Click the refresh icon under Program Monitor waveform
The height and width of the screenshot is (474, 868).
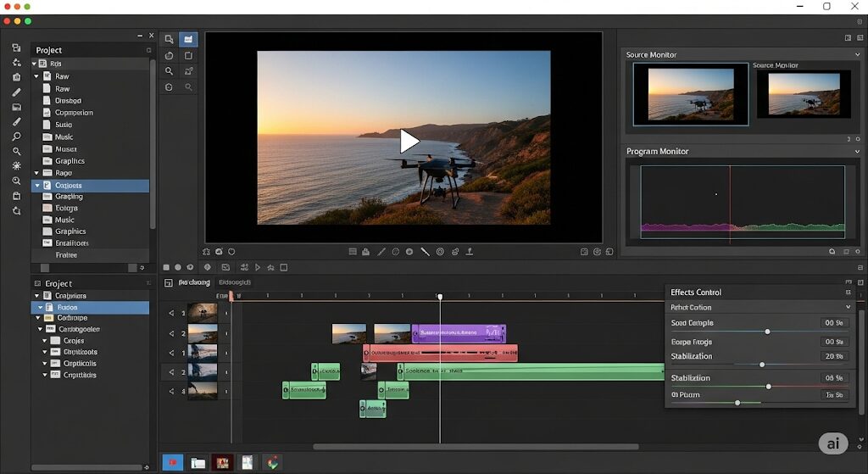tap(832, 251)
